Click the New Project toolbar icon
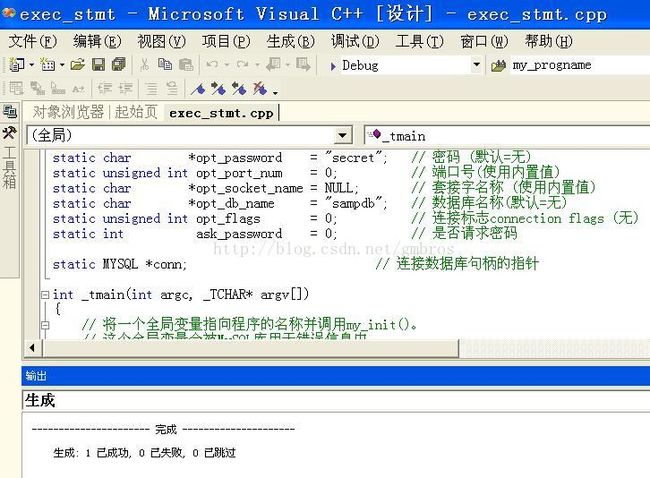Image resolution: width=650 pixels, height=478 pixels. click(17, 65)
